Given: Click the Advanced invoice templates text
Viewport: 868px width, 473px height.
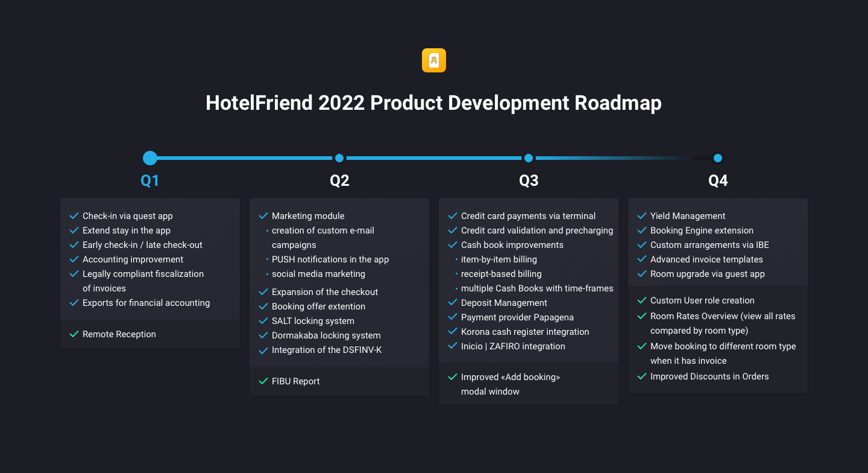Looking at the screenshot, I should tap(706, 259).
